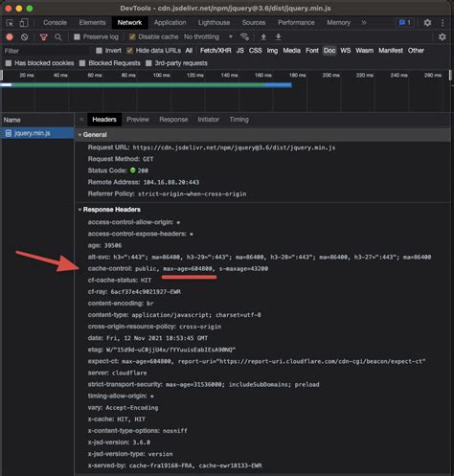The width and height of the screenshot is (454, 476).
Task: Open network search magnifier
Action: pyautogui.click(x=58, y=37)
